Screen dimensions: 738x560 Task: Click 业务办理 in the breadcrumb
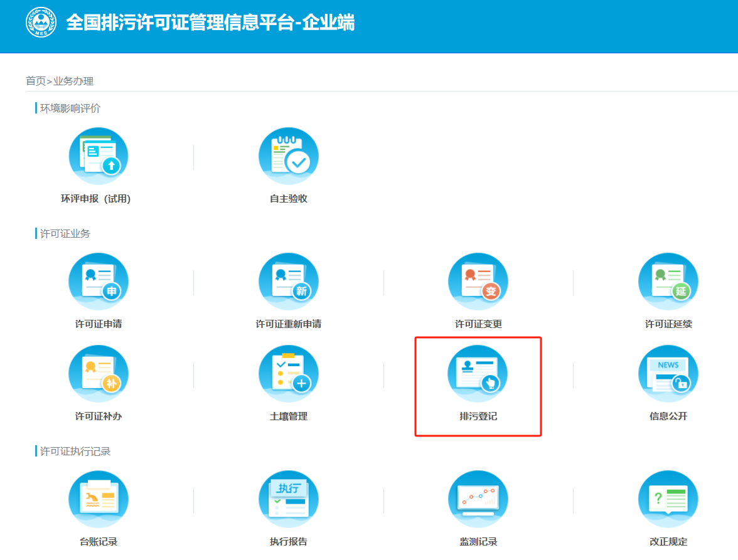[x=73, y=81]
